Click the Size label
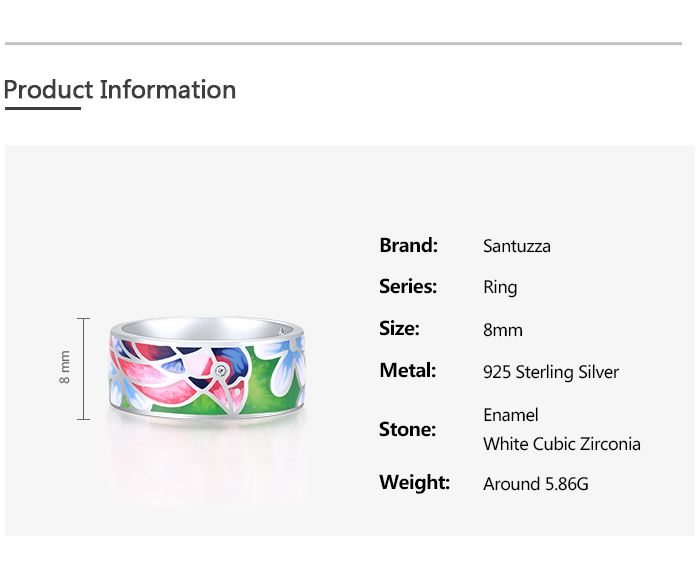The width and height of the screenshot is (700, 588). click(x=399, y=329)
